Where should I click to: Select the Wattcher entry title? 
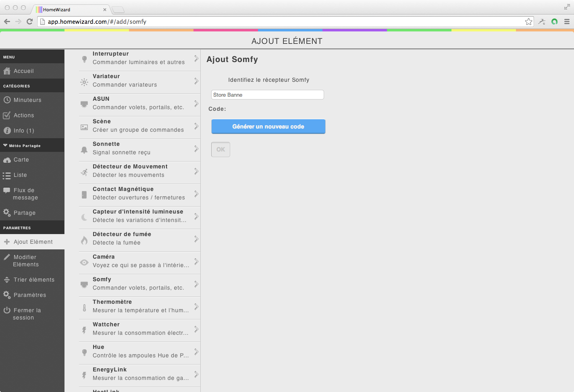pos(106,324)
